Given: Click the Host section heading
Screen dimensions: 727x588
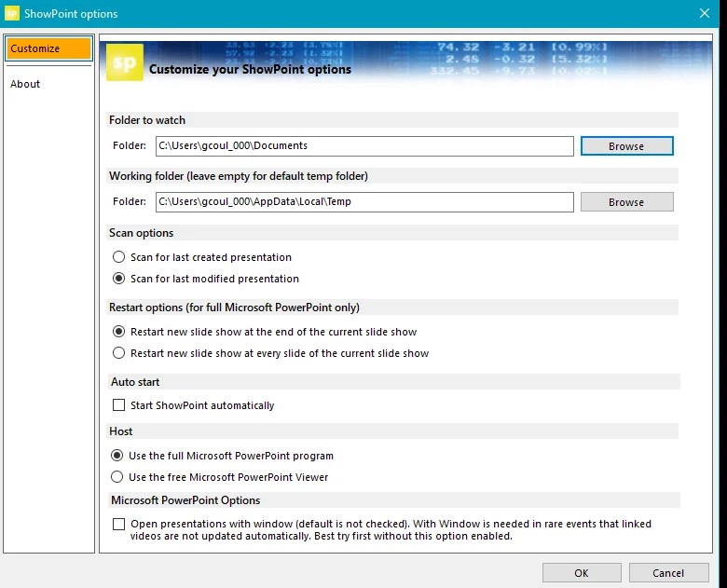Looking at the screenshot, I should click(120, 431).
